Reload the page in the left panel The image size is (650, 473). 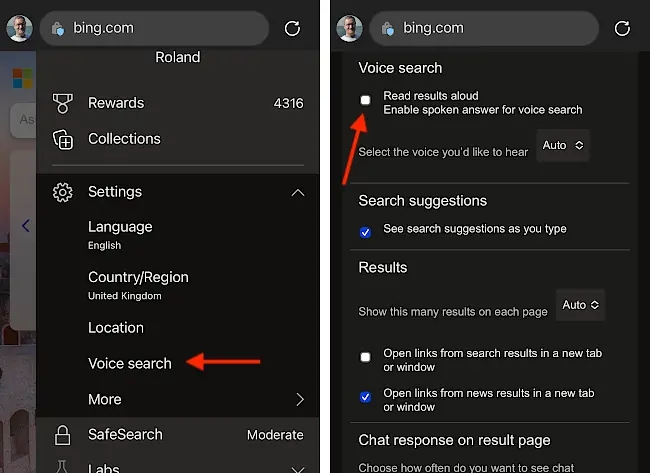[292, 29]
